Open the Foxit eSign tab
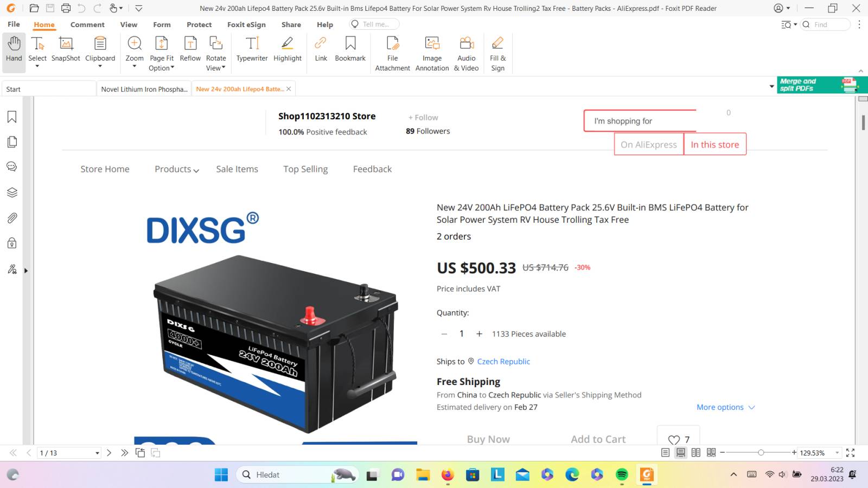Screen dimensions: 868x488 pos(246,24)
